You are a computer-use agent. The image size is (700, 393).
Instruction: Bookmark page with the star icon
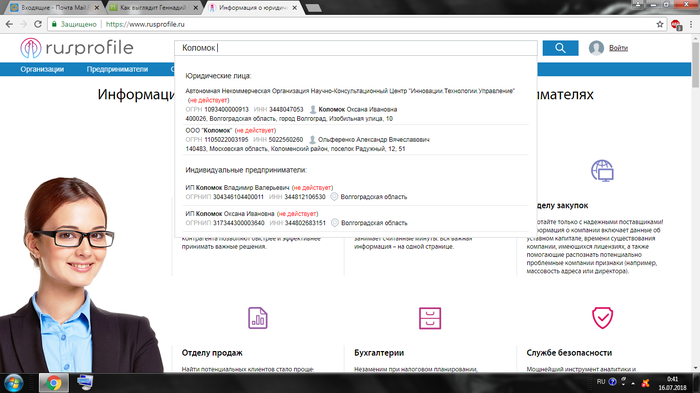coord(660,24)
